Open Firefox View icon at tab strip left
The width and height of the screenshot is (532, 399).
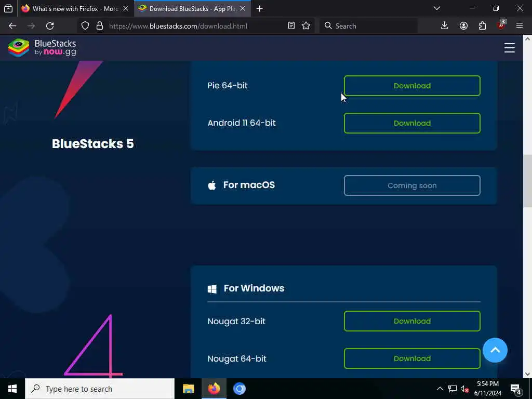pos(8,8)
